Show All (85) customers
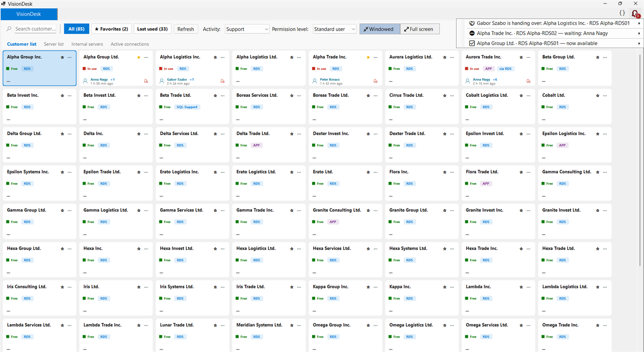Image resolution: width=644 pixels, height=352 pixels. (x=76, y=29)
